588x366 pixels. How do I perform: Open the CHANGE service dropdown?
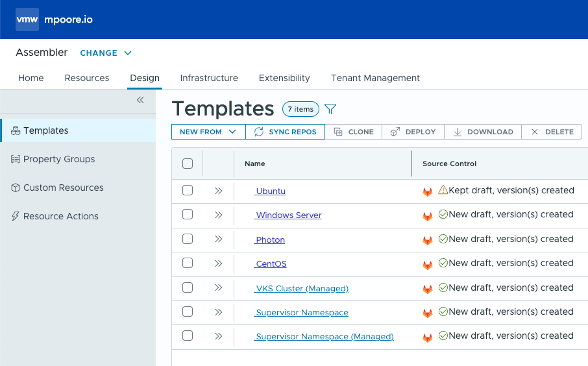pos(106,53)
